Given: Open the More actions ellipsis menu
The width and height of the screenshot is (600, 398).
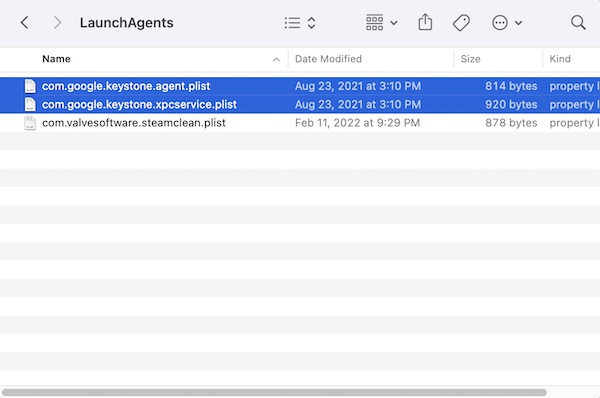Looking at the screenshot, I should pos(507,23).
